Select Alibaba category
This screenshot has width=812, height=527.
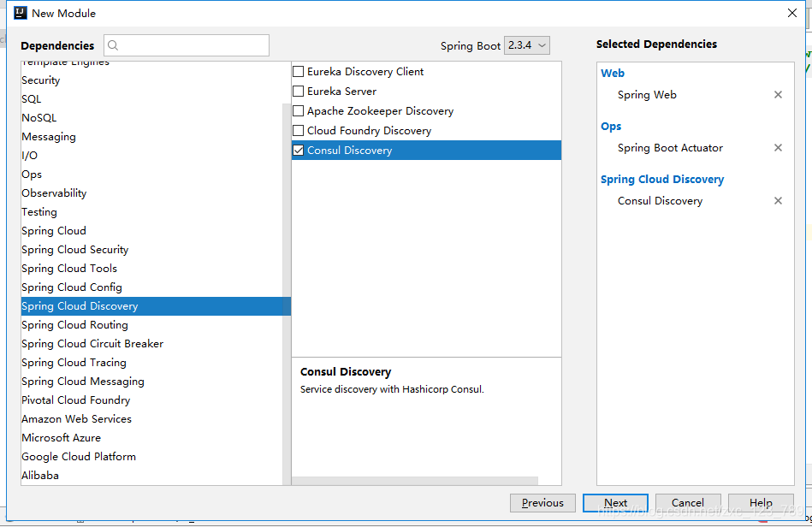click(x=151, y=475)
